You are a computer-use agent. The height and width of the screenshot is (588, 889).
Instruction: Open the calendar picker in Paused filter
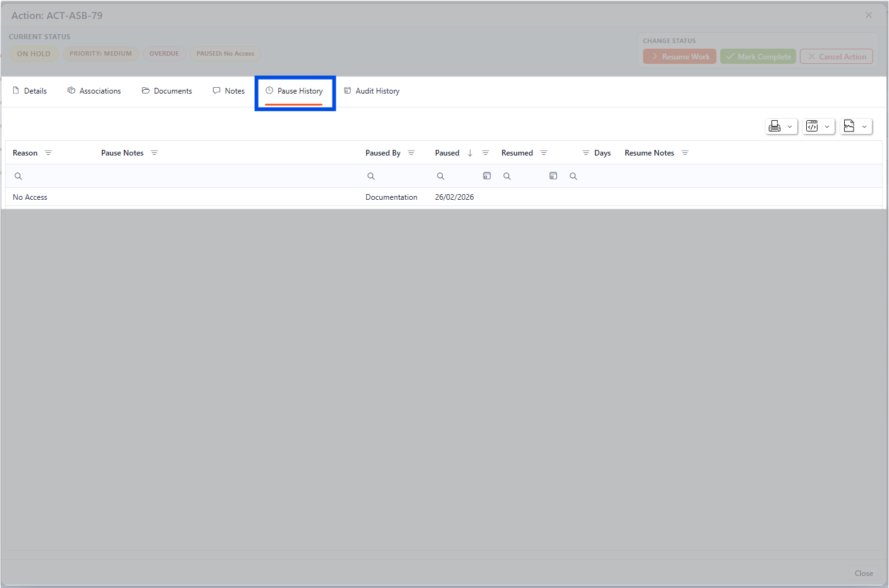coord(487,176)
